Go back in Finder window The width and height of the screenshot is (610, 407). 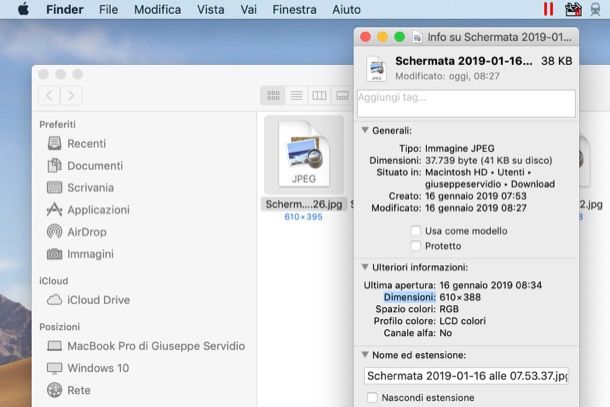[49, 95]
